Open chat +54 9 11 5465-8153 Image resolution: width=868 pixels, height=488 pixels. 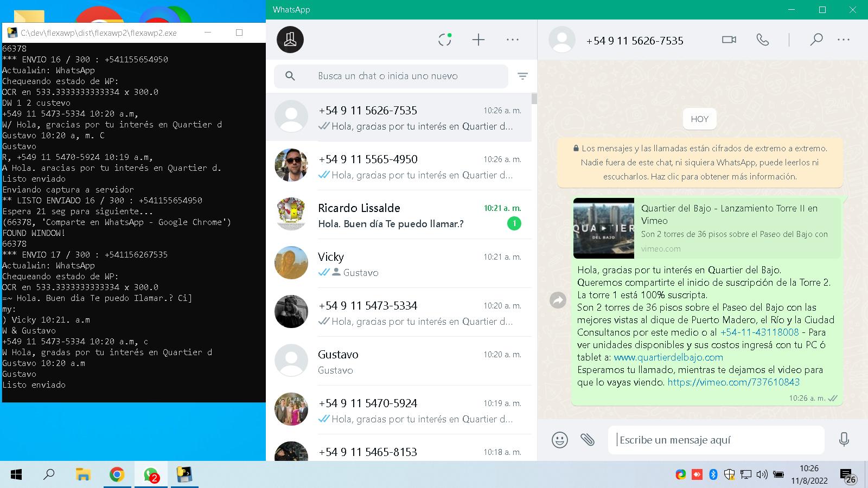coord(399,448)
